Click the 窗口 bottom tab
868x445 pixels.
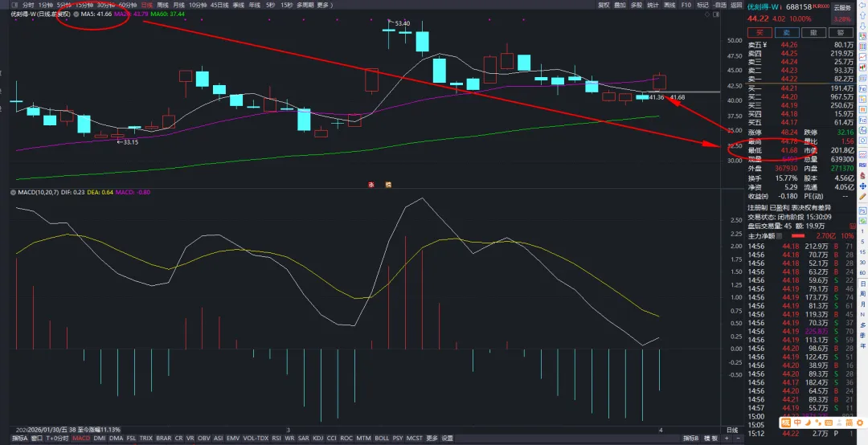[36, 438]
